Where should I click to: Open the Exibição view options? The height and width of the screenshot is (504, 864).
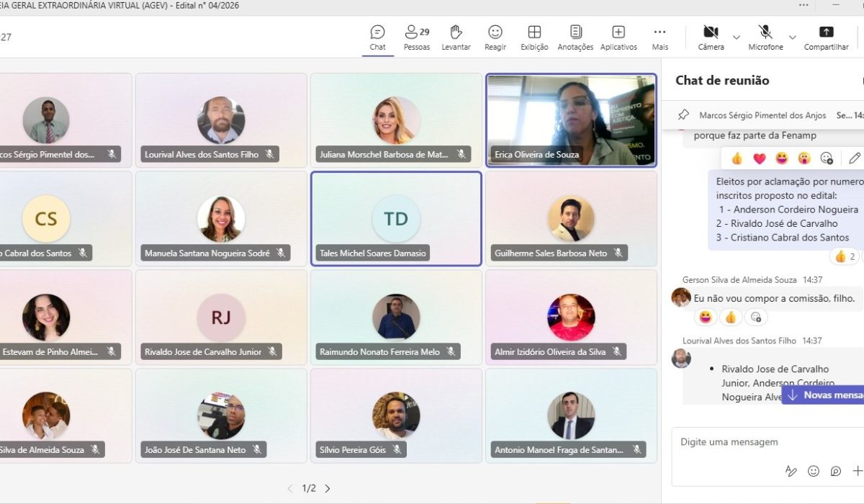534,37
